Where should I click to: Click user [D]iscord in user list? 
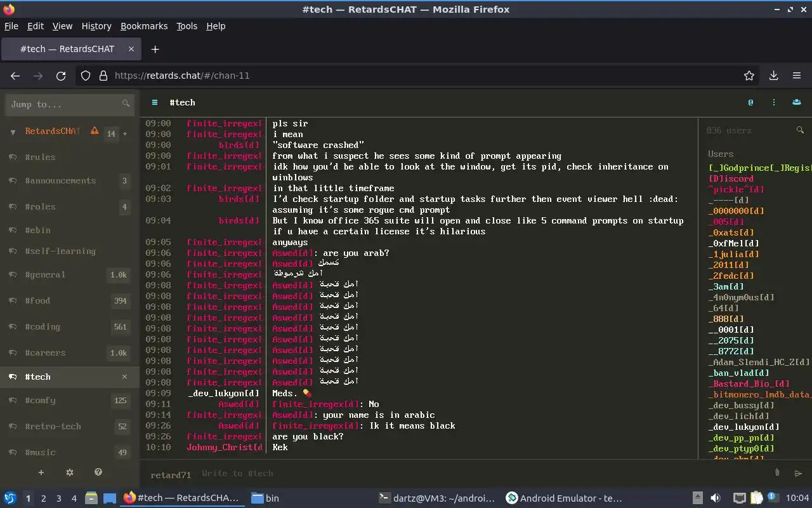(731, 178)
